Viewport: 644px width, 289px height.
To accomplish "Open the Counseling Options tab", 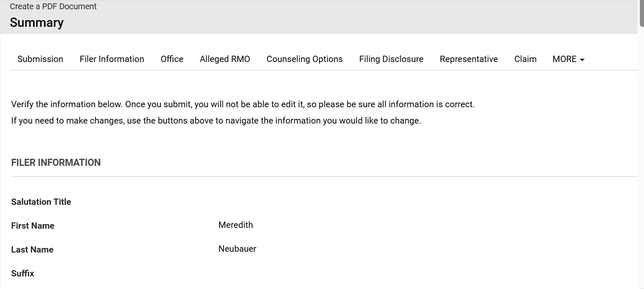I will [x=304, y=59].
